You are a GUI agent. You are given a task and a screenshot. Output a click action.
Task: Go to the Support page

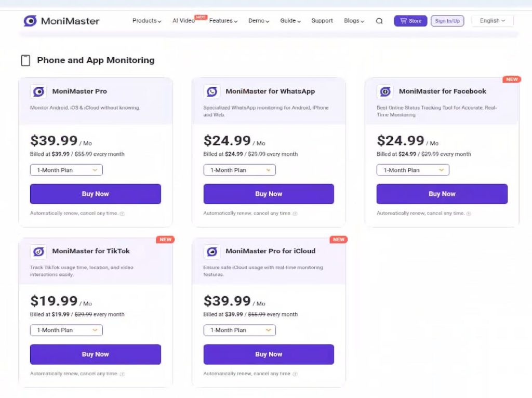(322, 21)
